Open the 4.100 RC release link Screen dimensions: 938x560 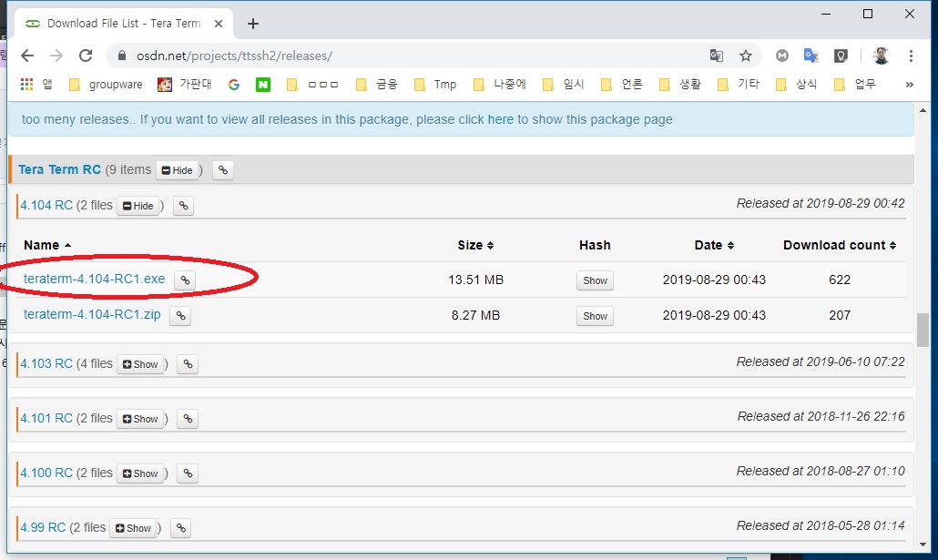coord(46,473)
